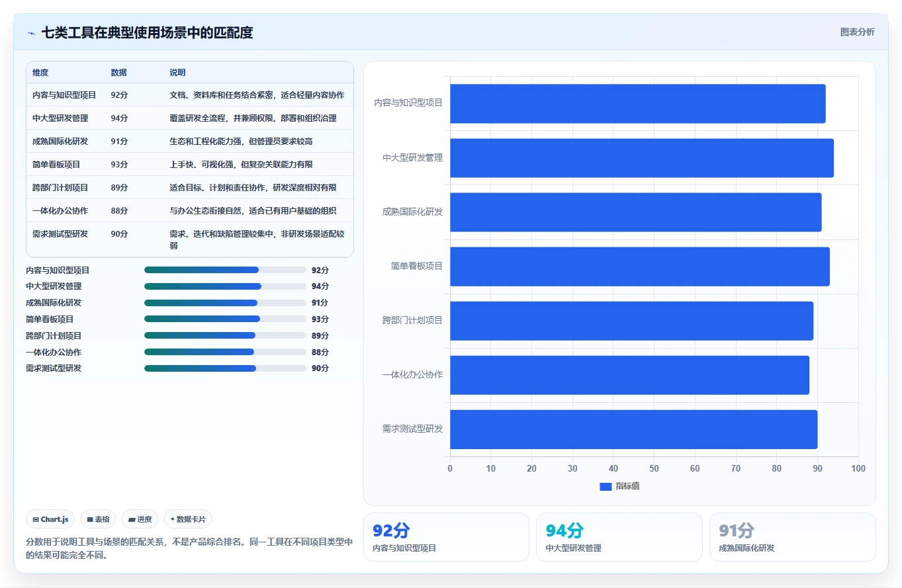Select the 进度 chip
This screenshot has width=902, height=588.
coord(140,519)
